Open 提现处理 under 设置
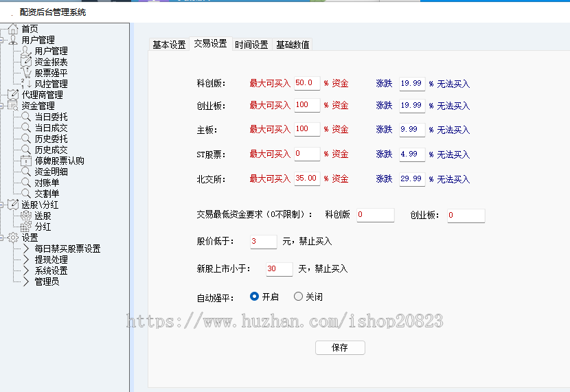 52,260
